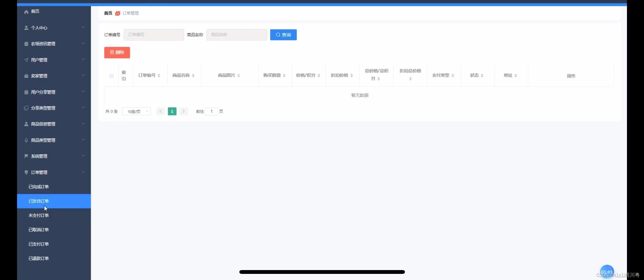The height and width of the screenshot is (280, 644).
Task: Expand the 个人中心 menu chevron
Action: click(x=83, y=27)
